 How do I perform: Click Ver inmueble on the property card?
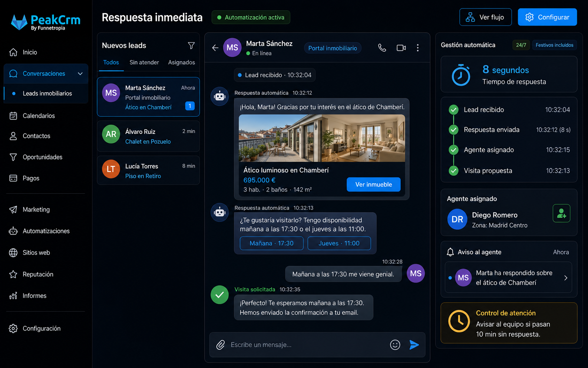coord(374,184)
